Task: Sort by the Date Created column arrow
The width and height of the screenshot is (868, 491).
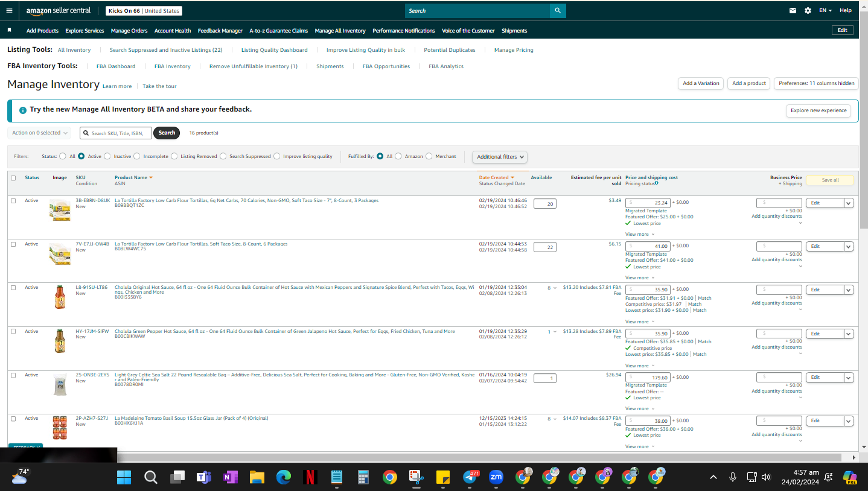Action: pos(512,178)
